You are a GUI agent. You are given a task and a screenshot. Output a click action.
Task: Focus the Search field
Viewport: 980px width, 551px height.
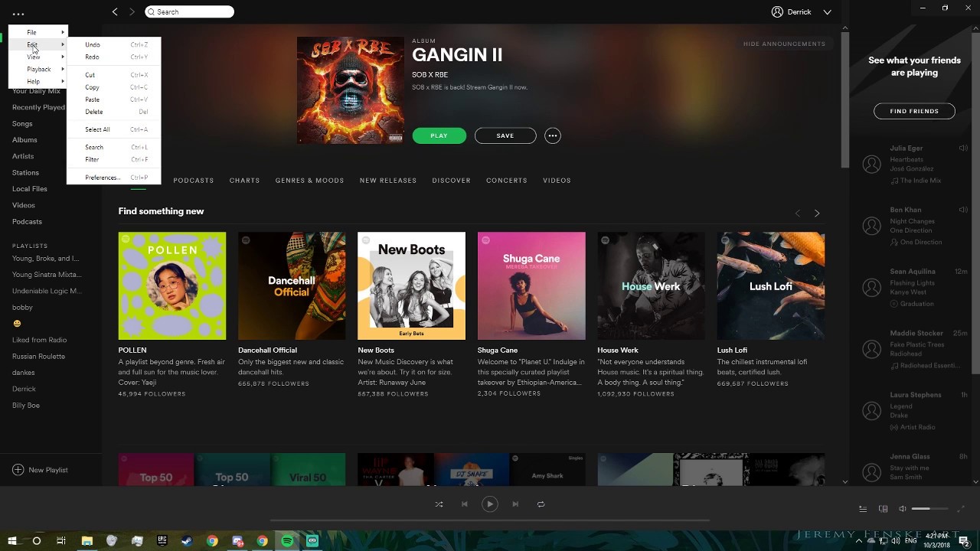click(189, 11)
